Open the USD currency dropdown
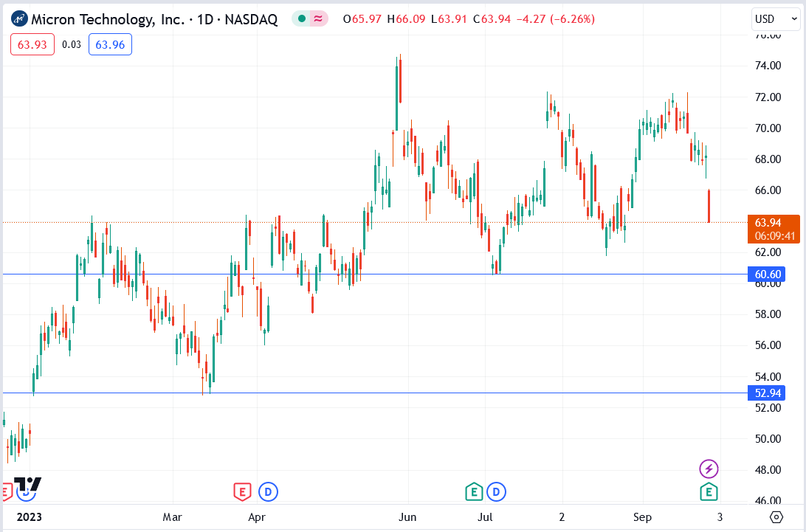 775,19
